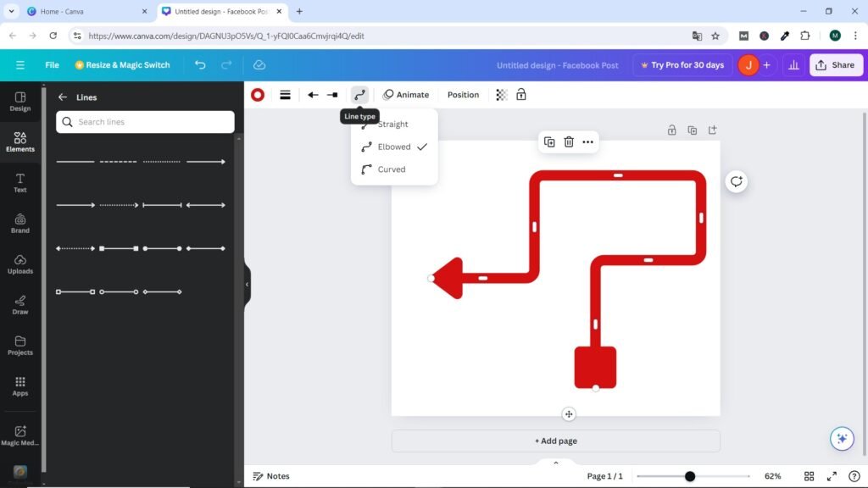Screen dimensions: 868x488
Task: Go back from the Lines panel
Action: click(x=63, y=97)
